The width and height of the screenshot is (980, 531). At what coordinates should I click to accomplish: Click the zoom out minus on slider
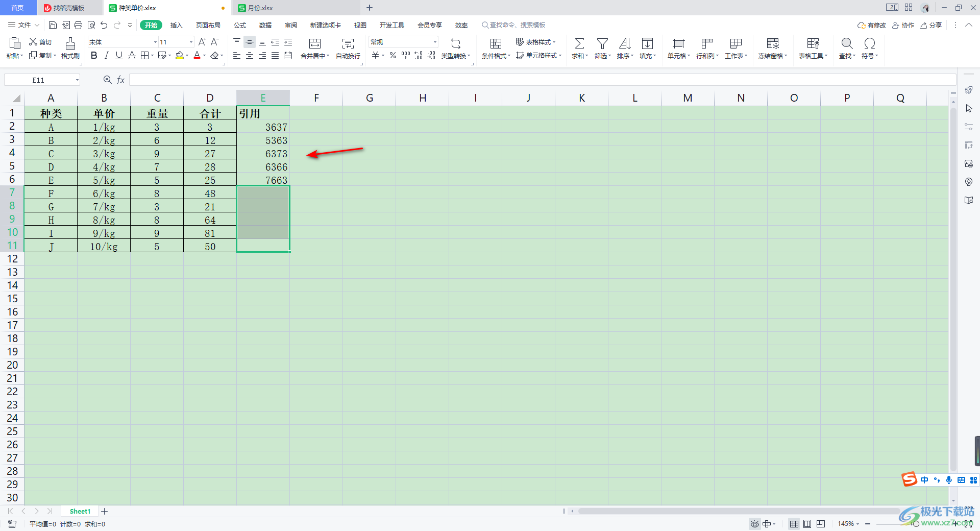click(x=868, y=524)
